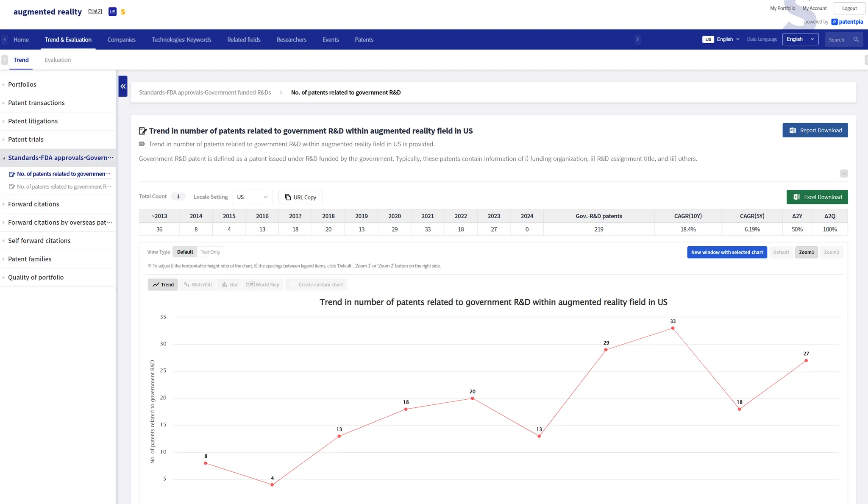Open New window with selected chart
868x504 pixels.
point(726,252)
